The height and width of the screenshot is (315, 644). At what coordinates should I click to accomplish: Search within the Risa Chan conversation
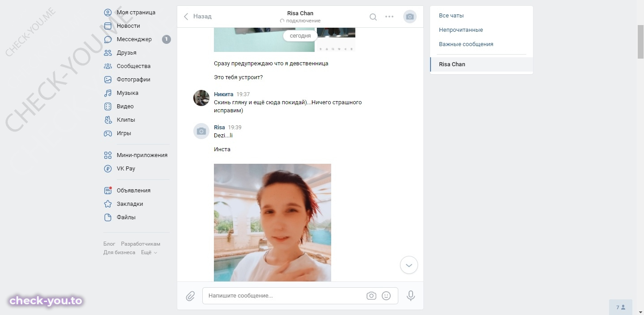373,17
